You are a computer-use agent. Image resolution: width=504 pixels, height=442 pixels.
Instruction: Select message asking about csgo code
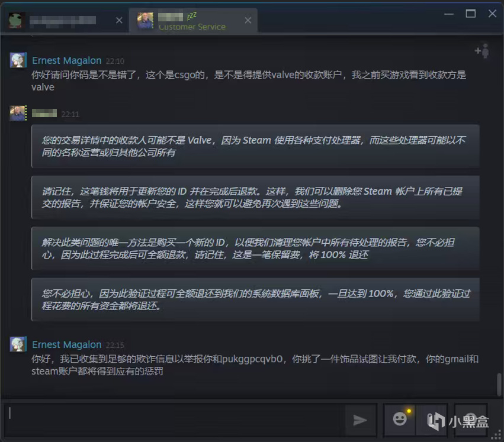tap(249, 81)
